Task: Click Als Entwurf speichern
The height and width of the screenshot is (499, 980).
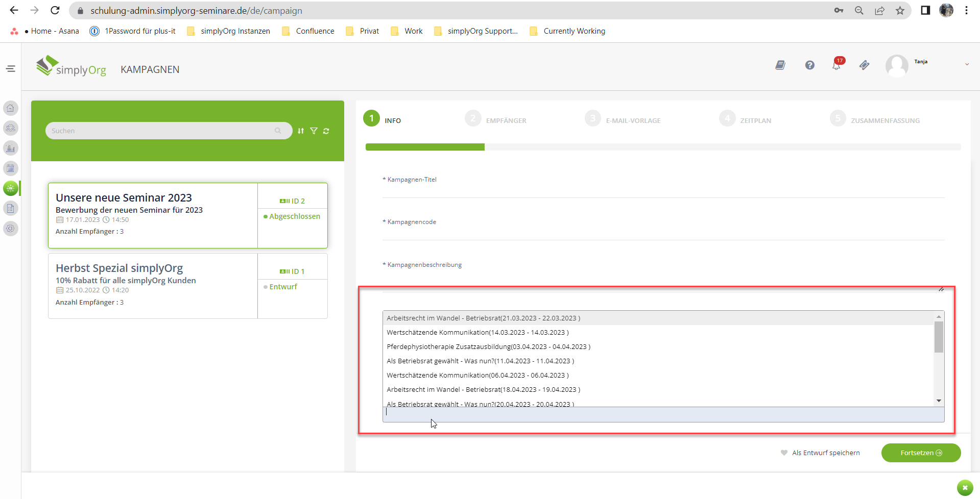Action: 825,453
